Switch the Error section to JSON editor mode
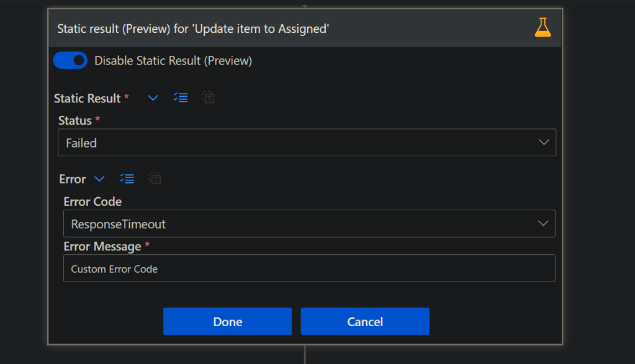 (x=154, y=179)
